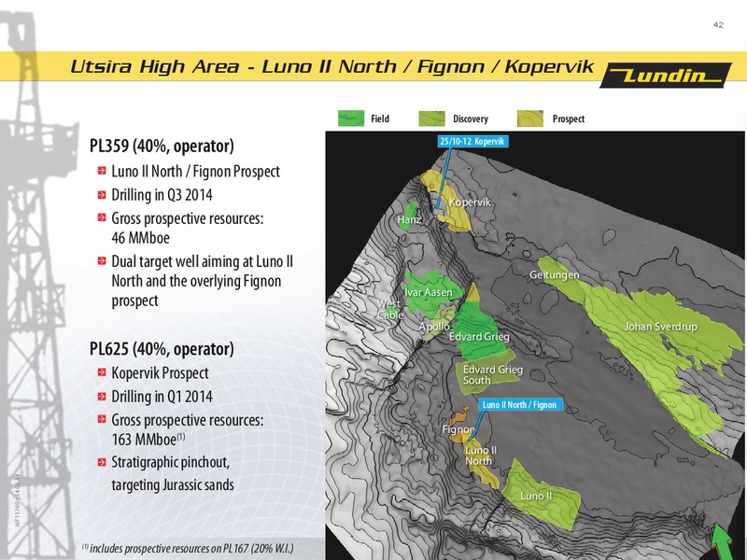Image resolution: width=747 pixels, height=560 pixels.
Task: Click the text '46 MMboe'
Action: point(141,238)
